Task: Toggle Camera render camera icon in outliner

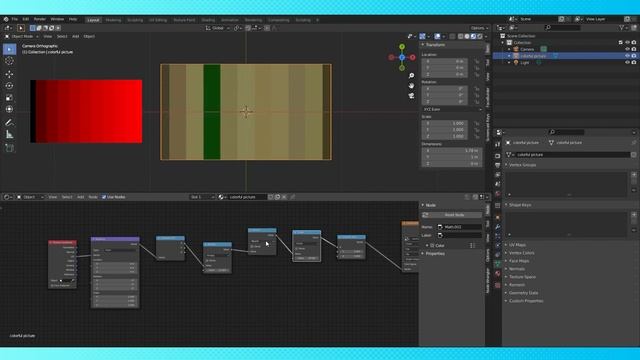Action: coord(634,49)
